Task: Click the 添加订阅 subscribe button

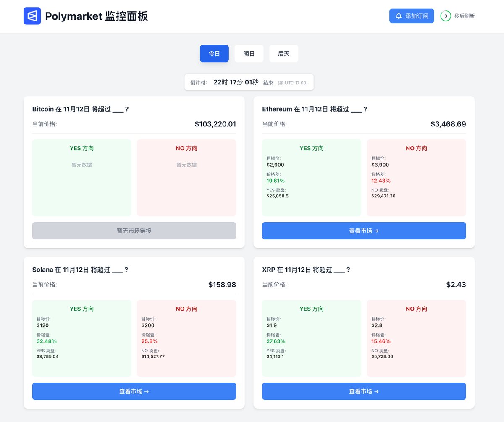Action: [x=412, y=16]
